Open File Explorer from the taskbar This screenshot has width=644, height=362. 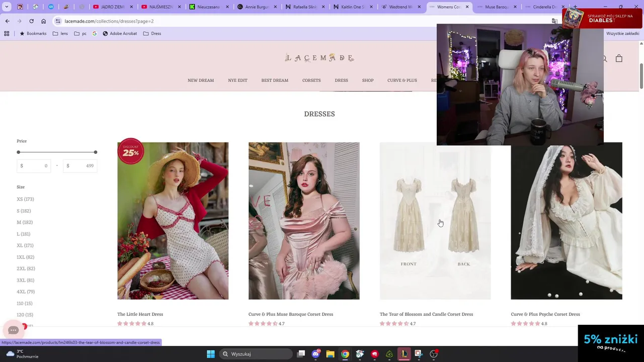tap(330, 354)
